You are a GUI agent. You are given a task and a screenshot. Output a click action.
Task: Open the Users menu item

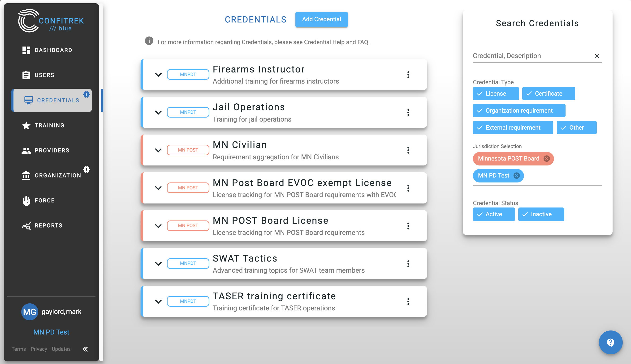[52, 75]
